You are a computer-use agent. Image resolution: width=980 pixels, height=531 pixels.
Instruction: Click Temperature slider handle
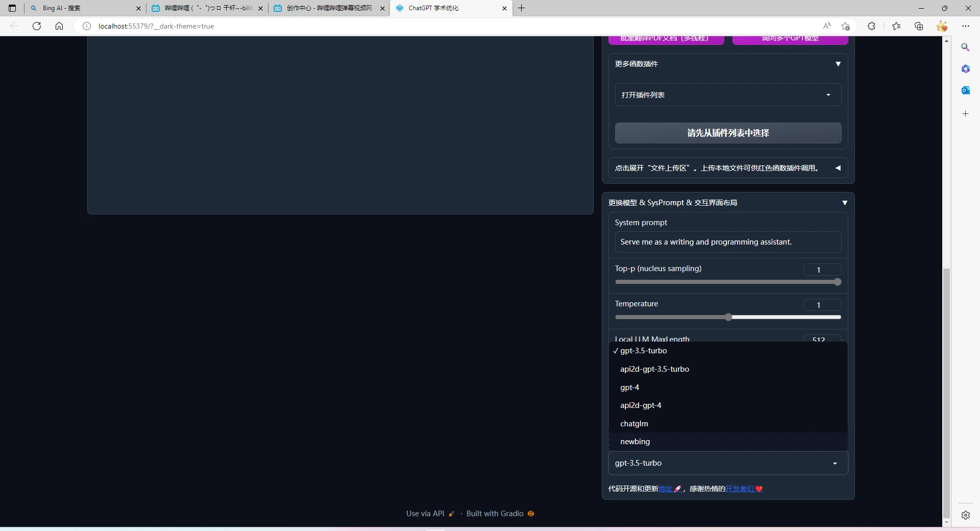728,317
